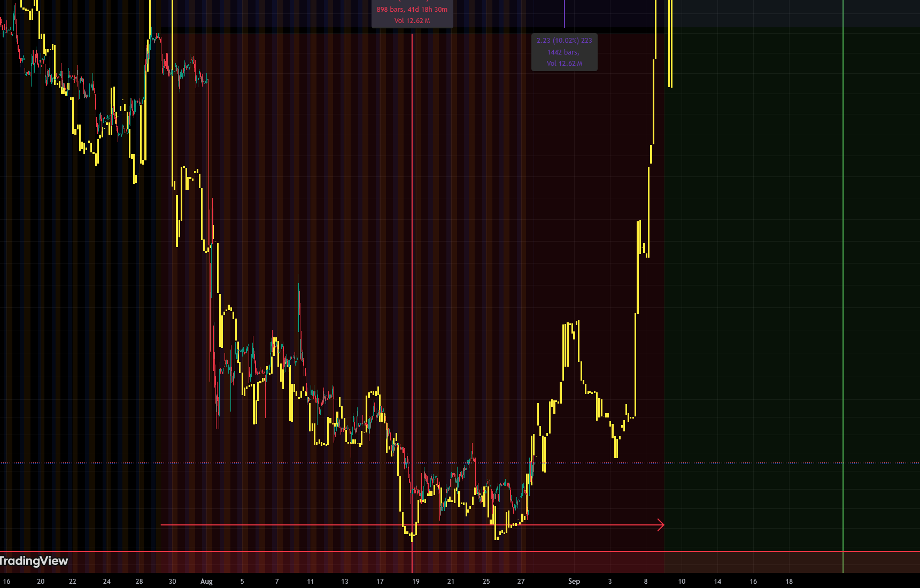
Task: Click the "1442 bars," measurement text
Action: coord(563,52)
